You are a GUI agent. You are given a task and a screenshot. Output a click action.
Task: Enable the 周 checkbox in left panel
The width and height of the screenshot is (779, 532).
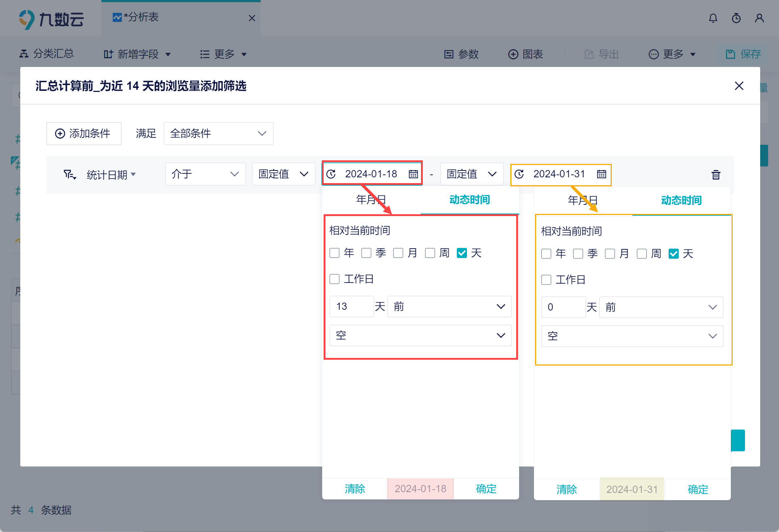click(430, 253)
